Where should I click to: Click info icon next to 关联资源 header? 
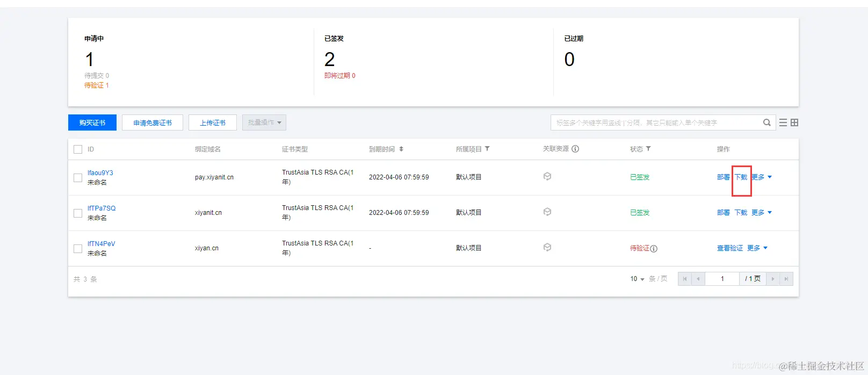(575, 149)
